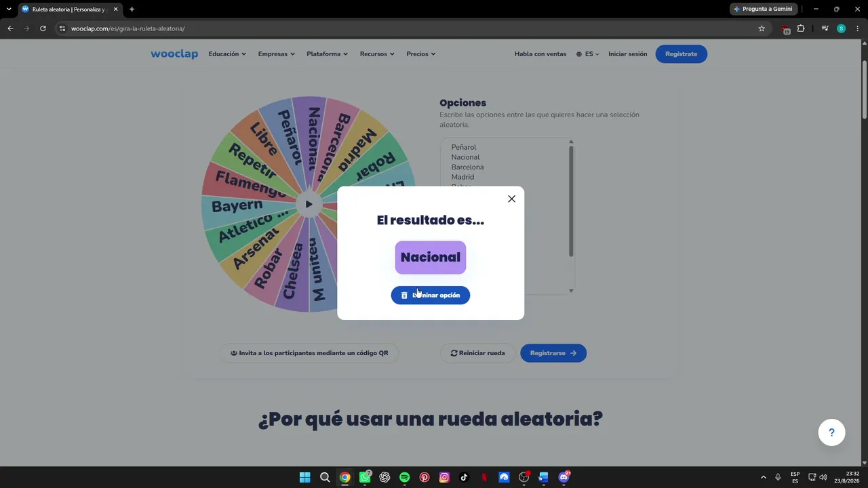Click inside the options text area on Peñarol
The image size is (868, 488).
pyautogui.click(x=464, y=147)
